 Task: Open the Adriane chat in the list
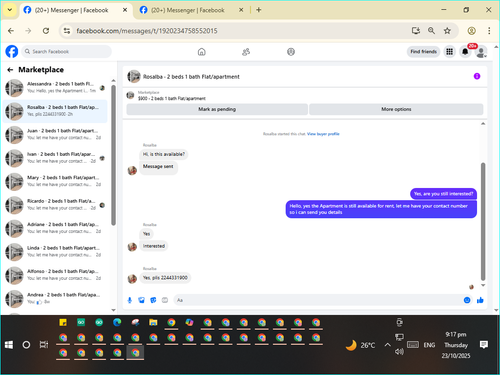pyautogui.click(x=55, y=228)
